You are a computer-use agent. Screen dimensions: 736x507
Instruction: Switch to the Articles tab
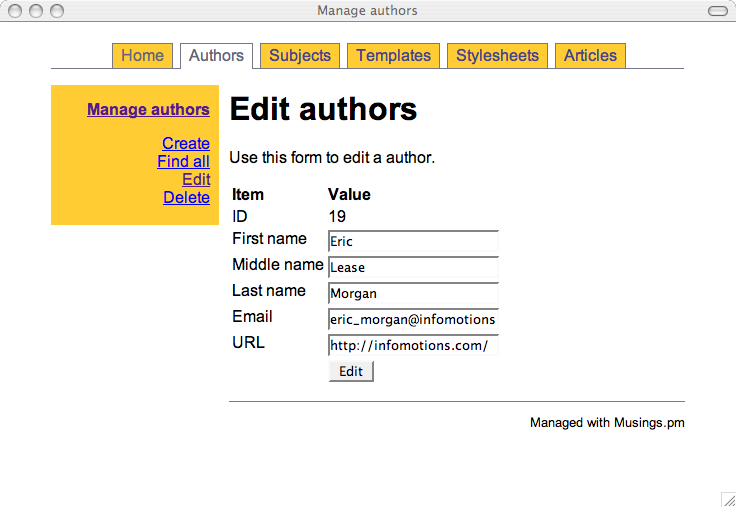pyautogui.click(x=590, y=56)
